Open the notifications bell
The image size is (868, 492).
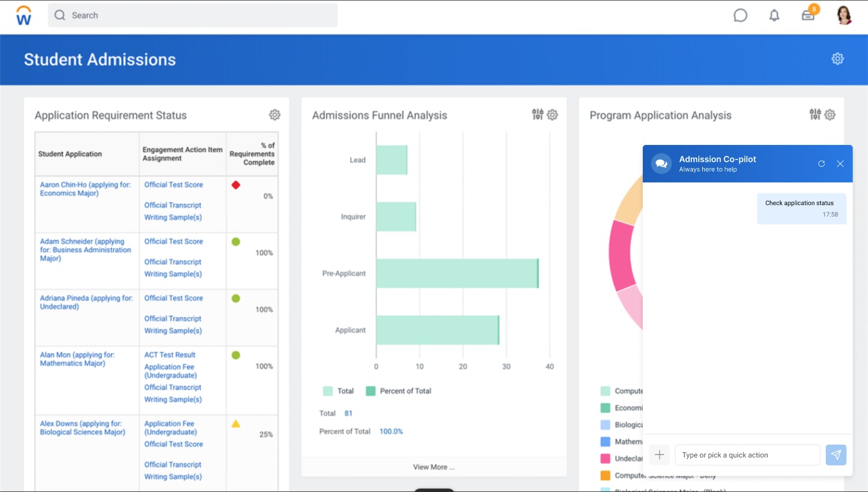[774, 16]
